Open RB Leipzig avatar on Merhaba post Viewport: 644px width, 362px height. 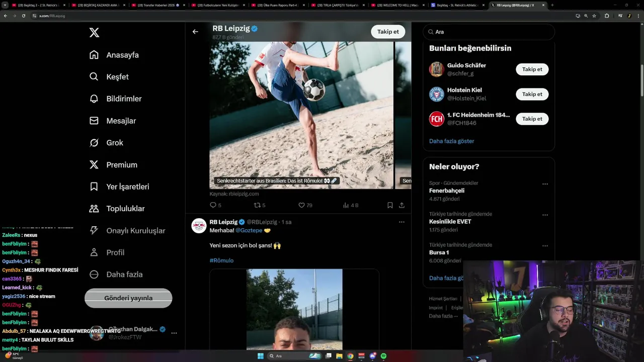[x=199, y=226]
